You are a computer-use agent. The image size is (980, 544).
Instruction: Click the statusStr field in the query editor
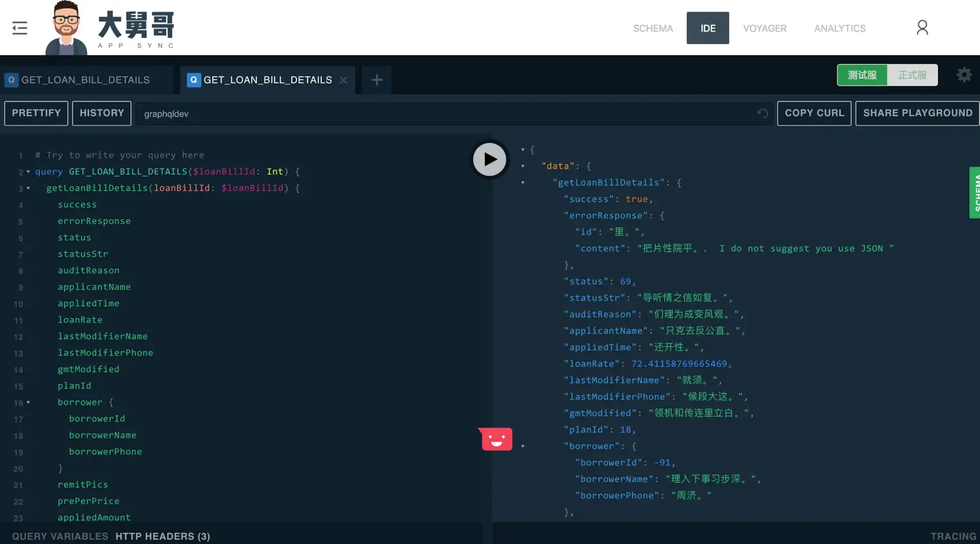pyautogui.click(x=83, y=254)
